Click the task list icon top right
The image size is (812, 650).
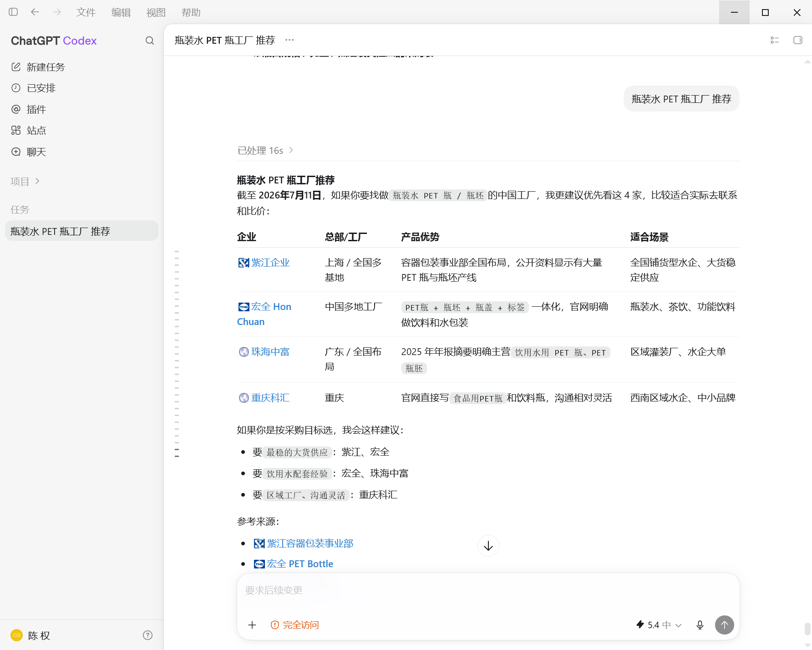coord(775,40)
